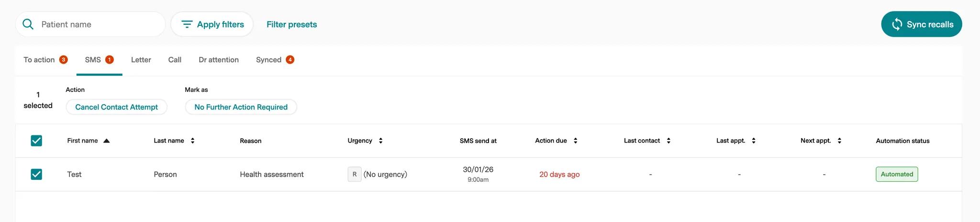Screen dimensions: 980x222
Task: Click the Last contact sort arrows
Action: [x=668, y=141]
